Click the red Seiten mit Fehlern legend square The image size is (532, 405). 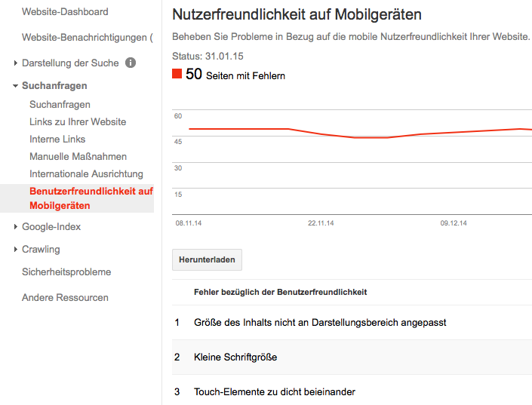coord(177,74)
